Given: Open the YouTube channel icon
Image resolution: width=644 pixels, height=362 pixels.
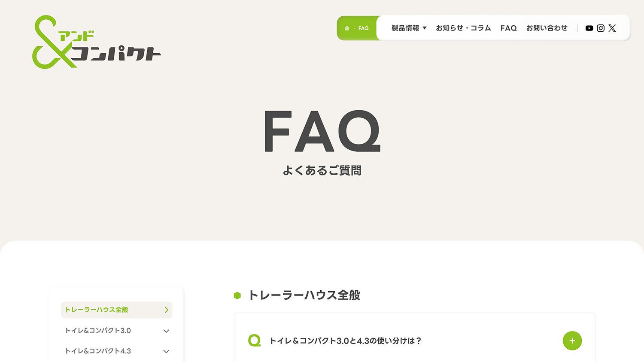Looking at the screenshot, I should click(589, 28).
